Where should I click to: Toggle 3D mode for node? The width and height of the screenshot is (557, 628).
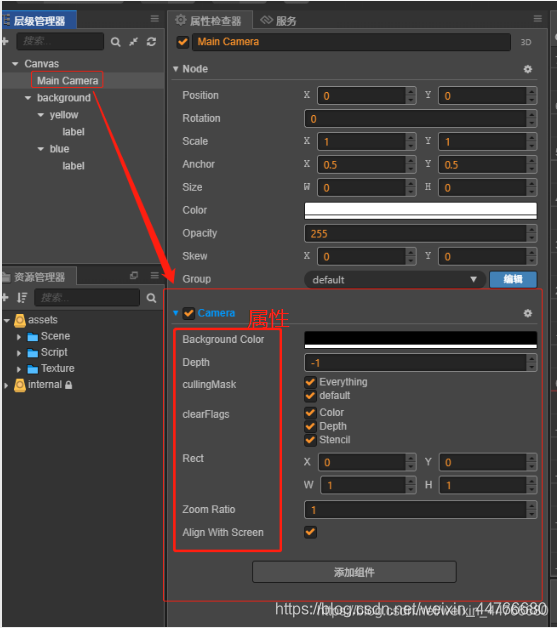tap(526, 42)
